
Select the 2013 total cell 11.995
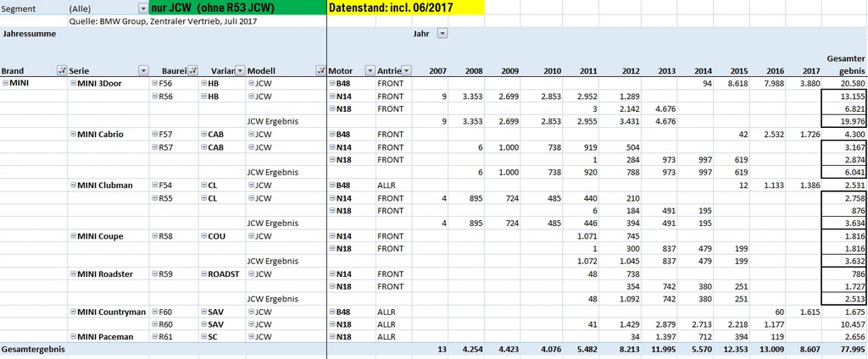(x=661, y=350)
